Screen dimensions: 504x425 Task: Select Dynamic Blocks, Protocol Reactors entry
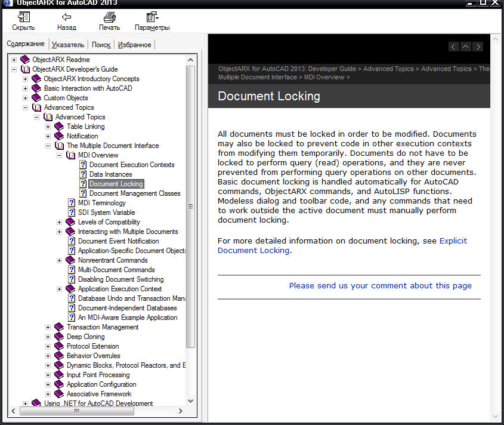[126, 365]
